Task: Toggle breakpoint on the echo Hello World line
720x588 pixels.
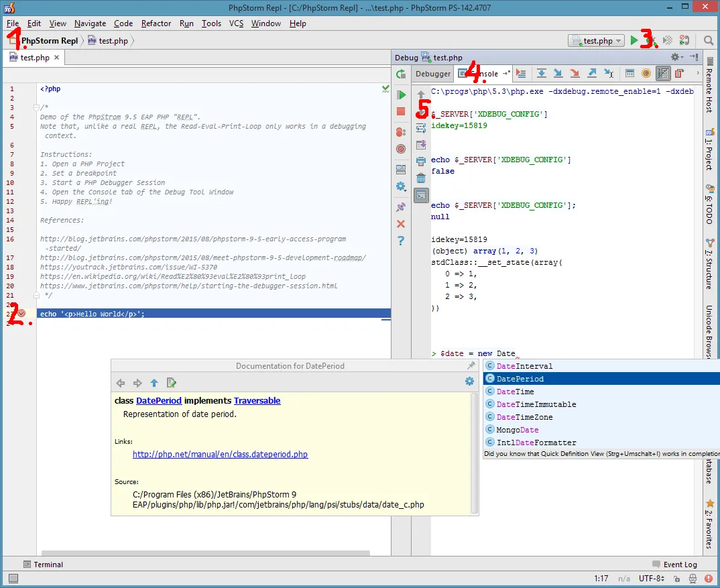Action: 21,314
